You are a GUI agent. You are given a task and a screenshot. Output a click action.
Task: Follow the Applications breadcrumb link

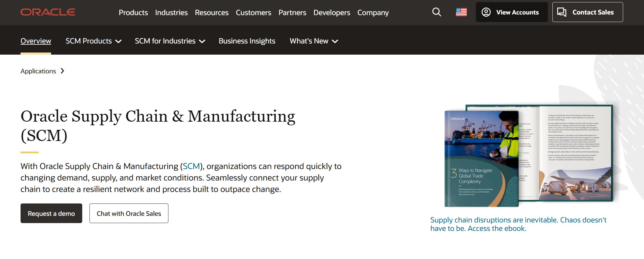[38, 71]
